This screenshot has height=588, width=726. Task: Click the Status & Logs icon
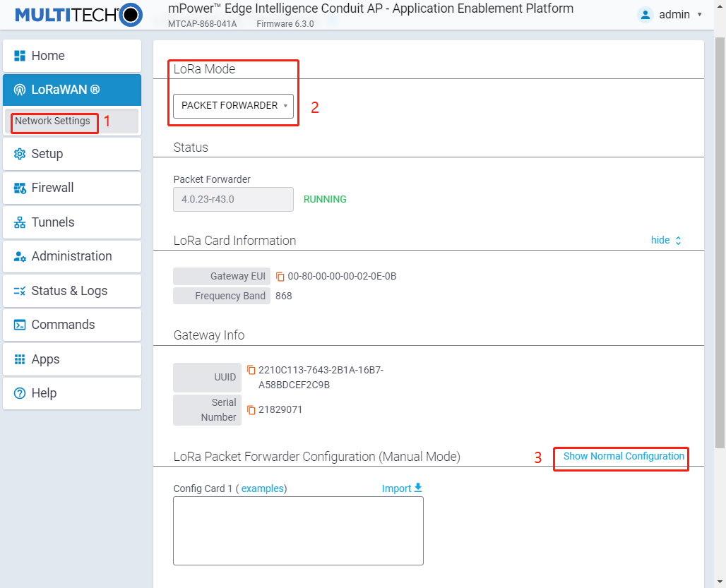(x=20, y=291)
